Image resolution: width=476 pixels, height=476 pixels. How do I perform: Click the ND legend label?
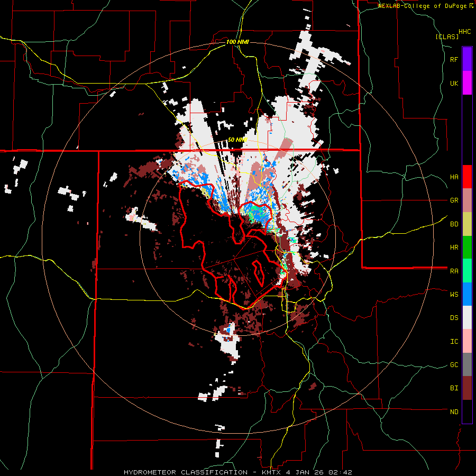(x=454, y=412)
